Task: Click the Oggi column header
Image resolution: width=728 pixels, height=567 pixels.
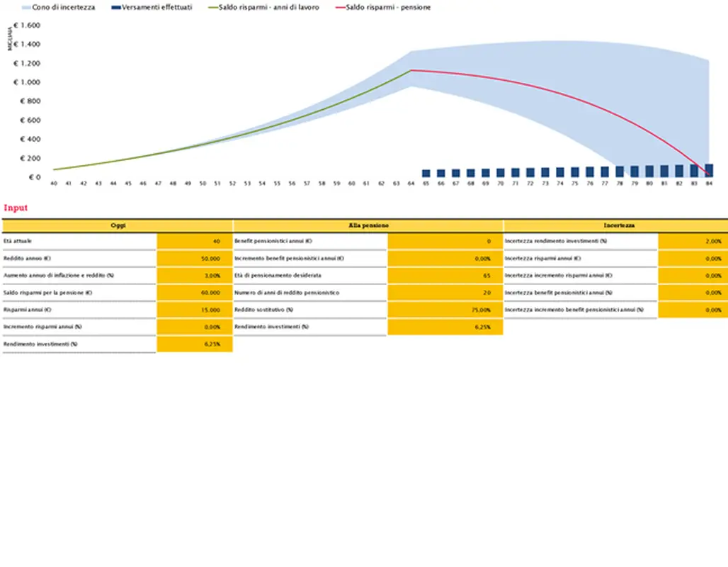Action: pyautogui.click(x=118, y=225)
